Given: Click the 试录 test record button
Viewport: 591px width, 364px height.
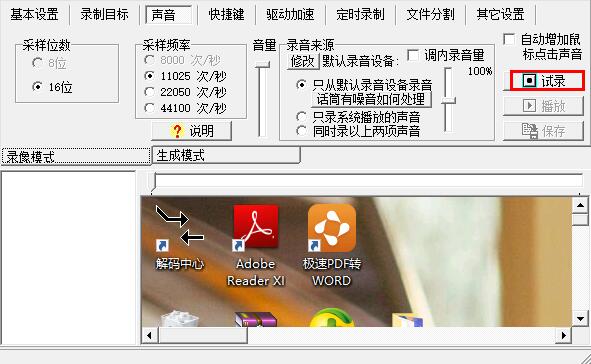Looking at the screenshot, I should (547, 81).
